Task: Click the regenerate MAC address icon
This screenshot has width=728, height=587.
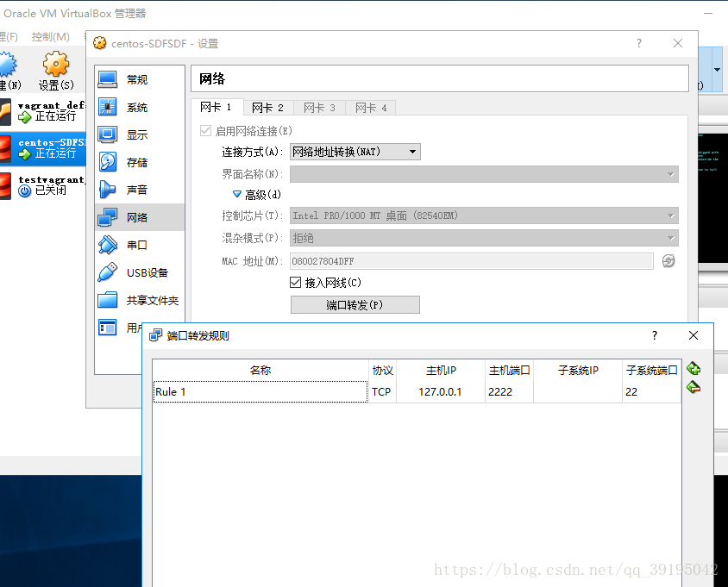Action: point(668,261)
